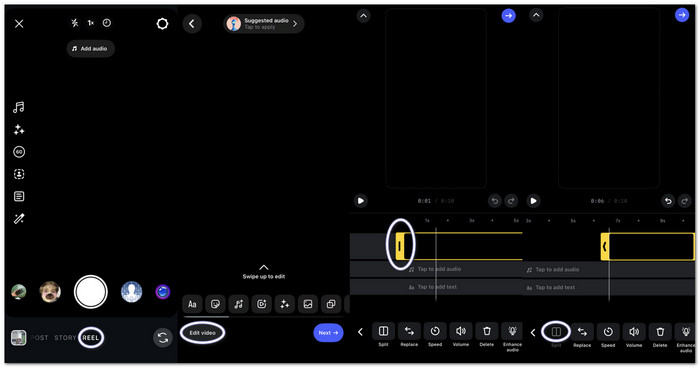Select Replace tool on 0:01 editor screen
This screenshot has height=368, width=700.
409,335
